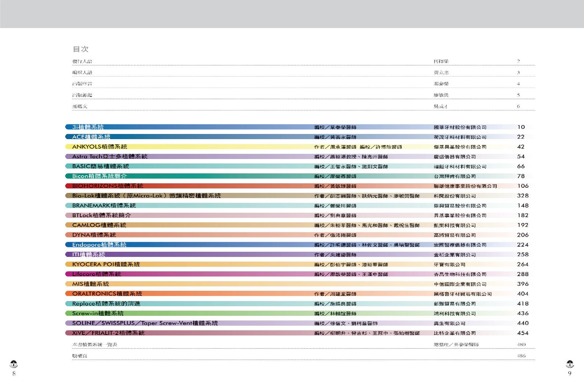Screen dimensions: 584x392
Task: Click page number 440 for SOLINE
Action: coord(523,323)
